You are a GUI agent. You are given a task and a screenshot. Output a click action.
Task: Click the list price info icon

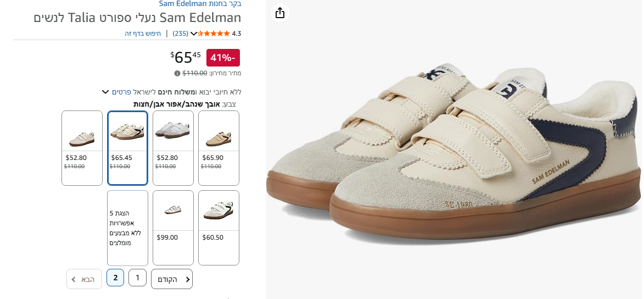pyautogui.click(x=177, y=73)
